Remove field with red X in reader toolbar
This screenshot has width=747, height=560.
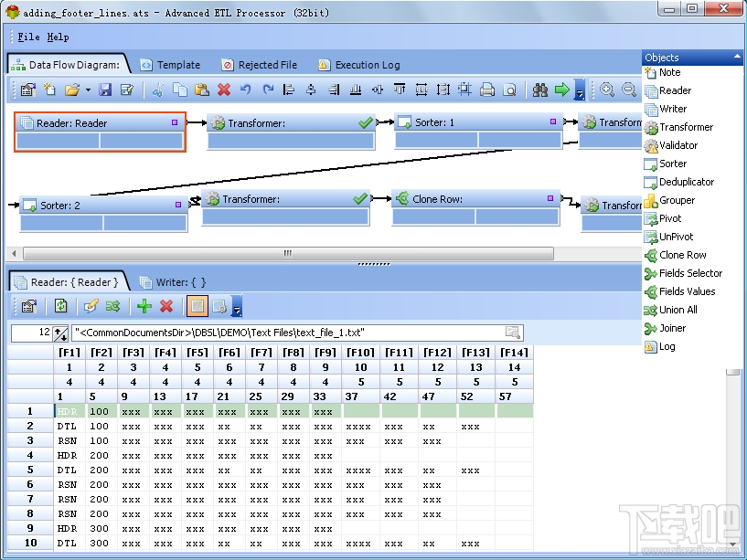click(x=166, y=306)
